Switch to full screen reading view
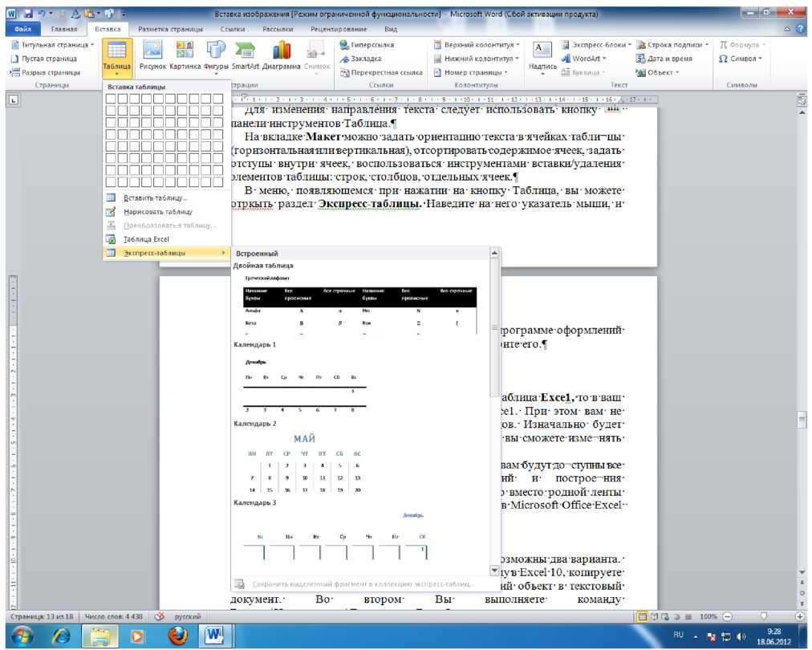The width and height of the screenshot is (812, 650). click(x=654, y=616)
